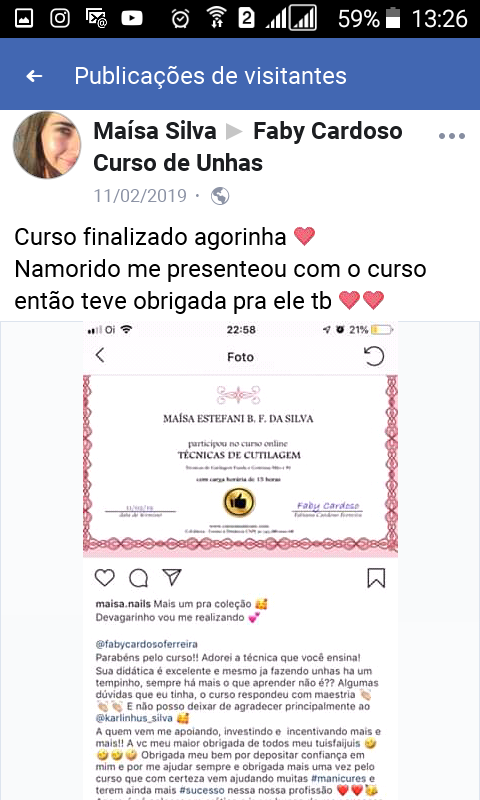Screen dimensions: 480x800
Task: Visit Faby Cardoso Curso de Unhas page
Action: point(248,147)
